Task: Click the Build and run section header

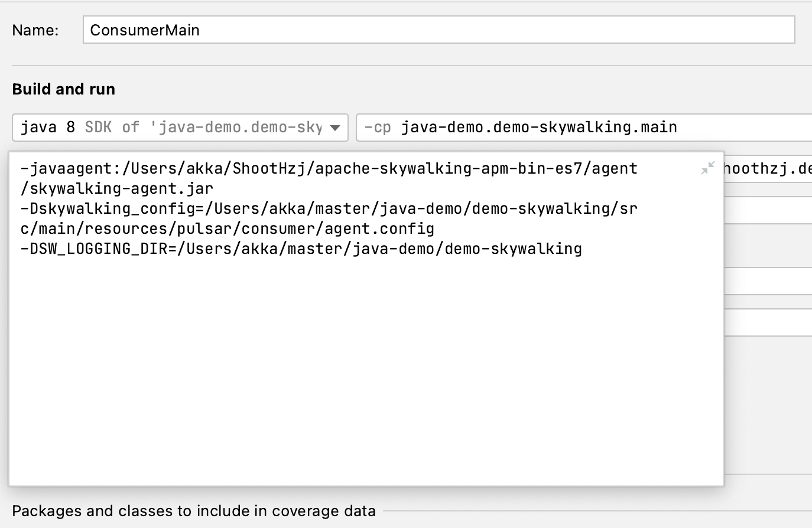Action: pyautogui.click(x=63, y=89)
